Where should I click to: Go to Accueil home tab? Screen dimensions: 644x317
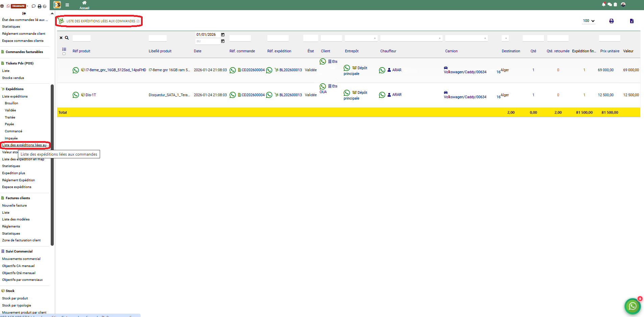pos(84,5)
